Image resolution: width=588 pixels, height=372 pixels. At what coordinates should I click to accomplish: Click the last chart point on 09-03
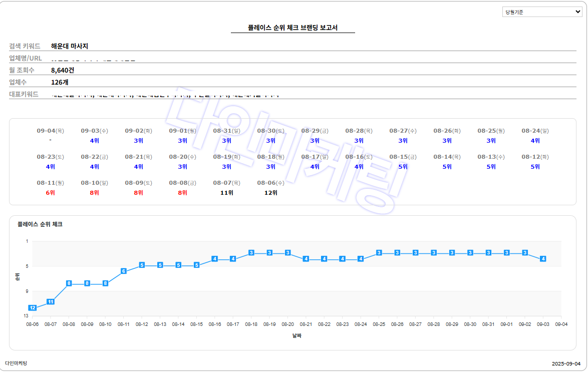(543, 259)
